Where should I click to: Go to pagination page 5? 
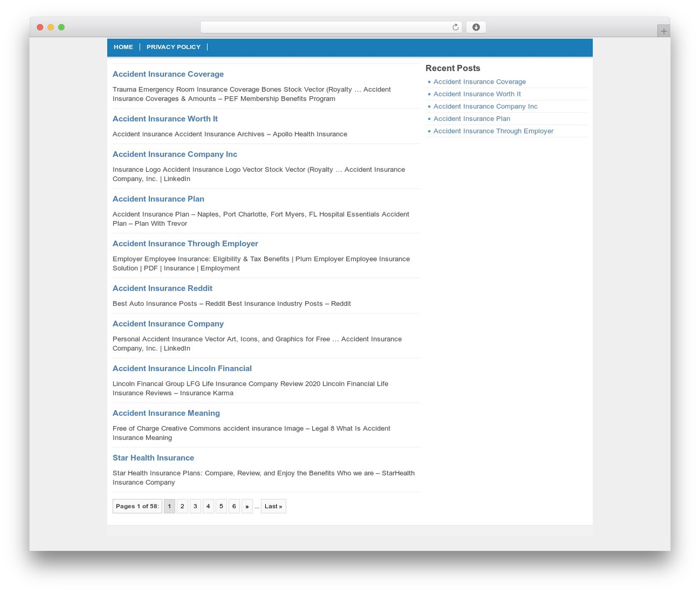pyautogui.click(x=221, y=506)
